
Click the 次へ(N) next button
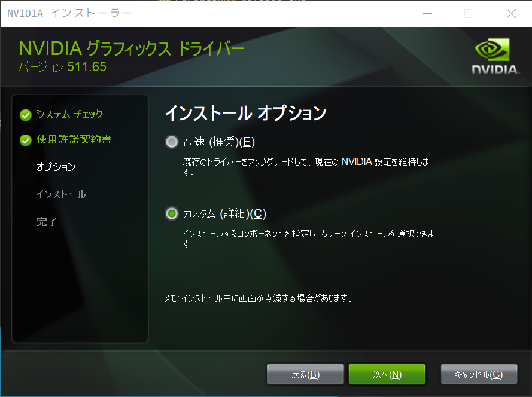point(387,374)
